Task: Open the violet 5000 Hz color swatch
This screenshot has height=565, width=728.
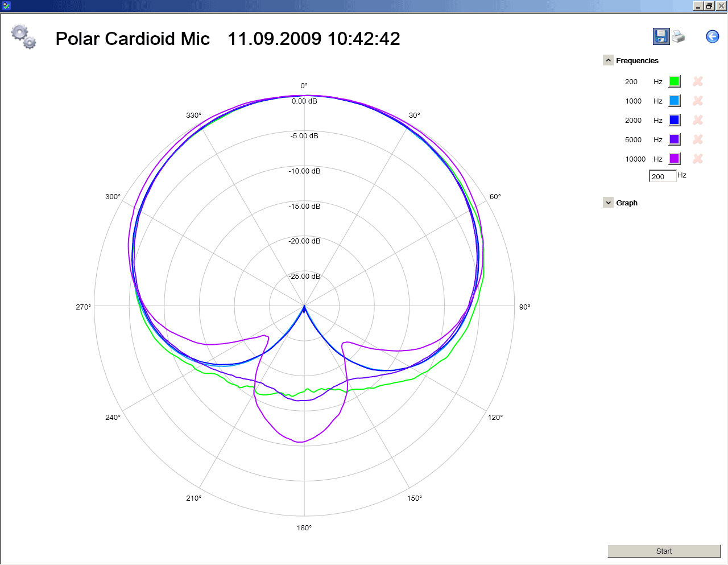Action: 675,139
